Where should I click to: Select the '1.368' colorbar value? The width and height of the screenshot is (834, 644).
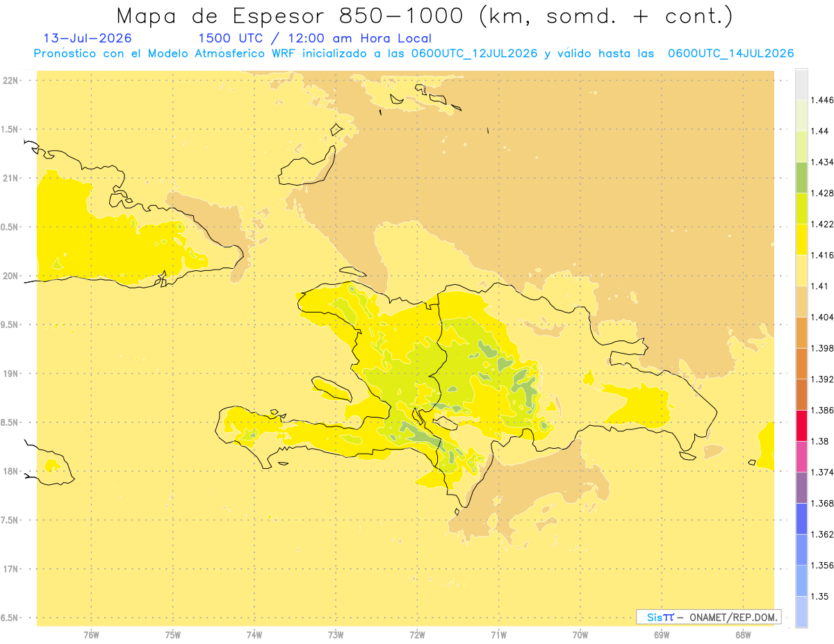click(824, 503)
